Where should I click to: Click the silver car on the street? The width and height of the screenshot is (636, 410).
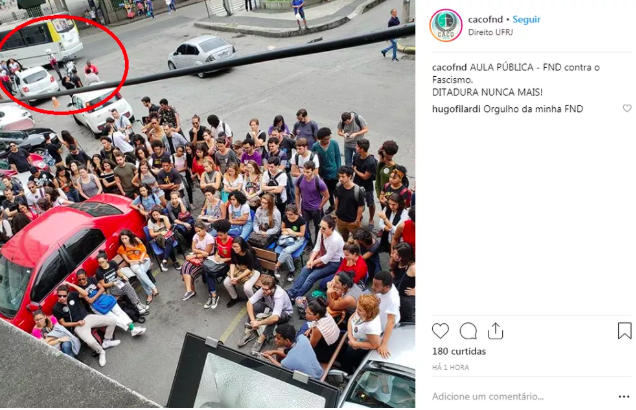(x=201, y=55)
